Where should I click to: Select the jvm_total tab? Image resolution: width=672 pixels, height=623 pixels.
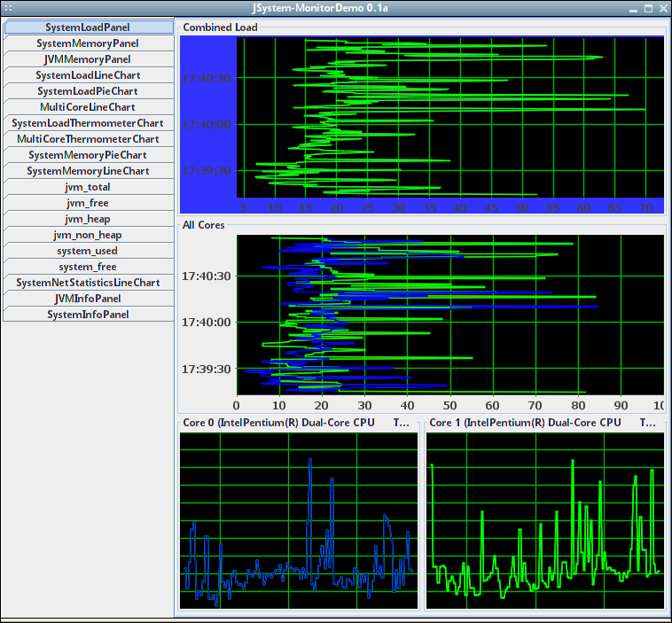[89, 187]
